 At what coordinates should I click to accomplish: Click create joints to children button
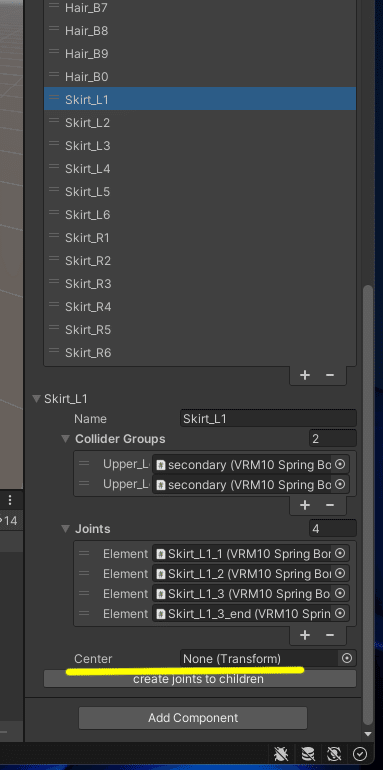200,679
